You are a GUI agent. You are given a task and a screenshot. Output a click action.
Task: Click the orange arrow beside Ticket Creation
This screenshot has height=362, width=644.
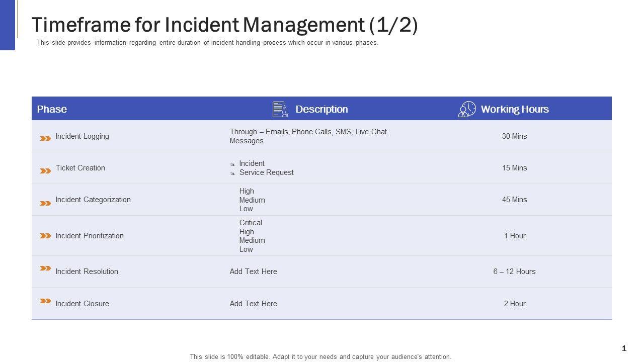coord(45,171)
